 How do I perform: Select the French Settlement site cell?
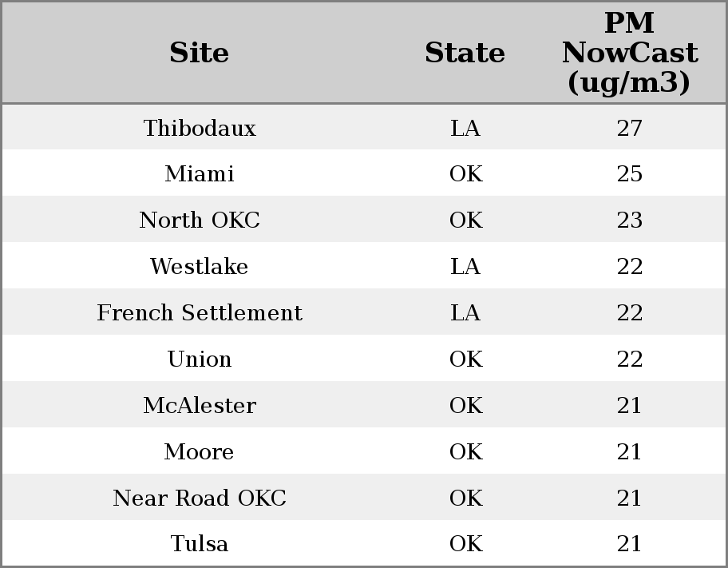(200, 312)
